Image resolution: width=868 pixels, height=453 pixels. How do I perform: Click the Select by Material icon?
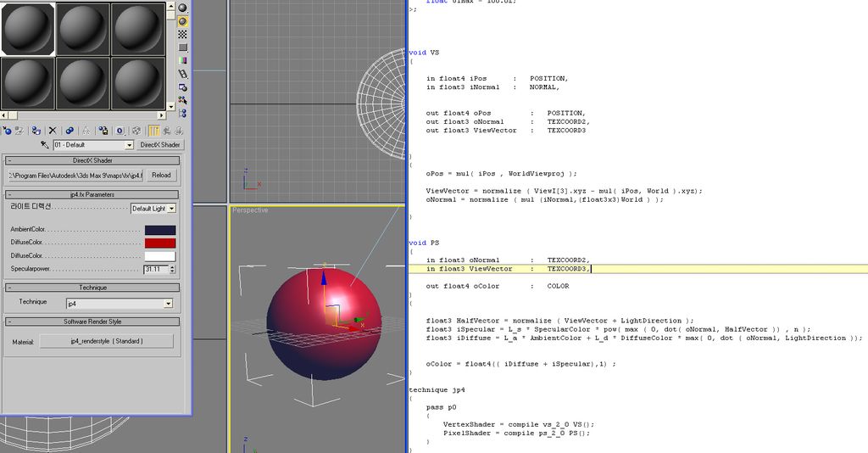pos(182,100)
